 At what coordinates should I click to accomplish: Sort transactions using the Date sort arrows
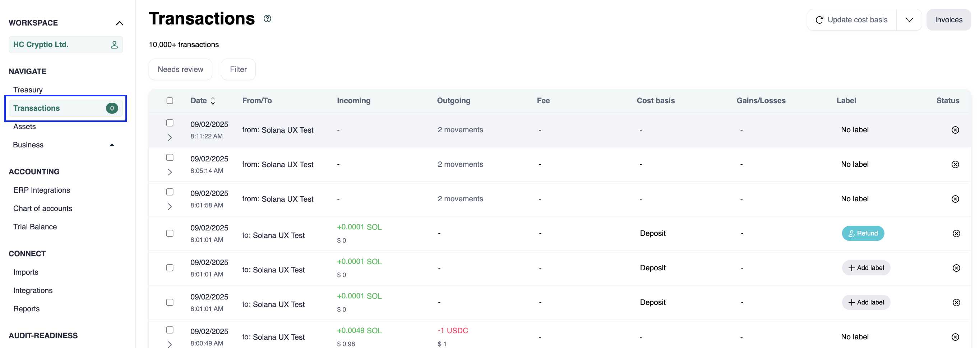click(213, 101)
